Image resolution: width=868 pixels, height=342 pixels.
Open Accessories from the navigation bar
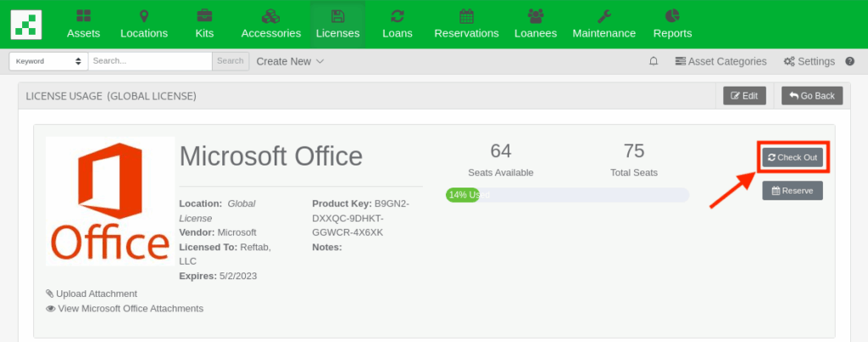click(270, 24)
